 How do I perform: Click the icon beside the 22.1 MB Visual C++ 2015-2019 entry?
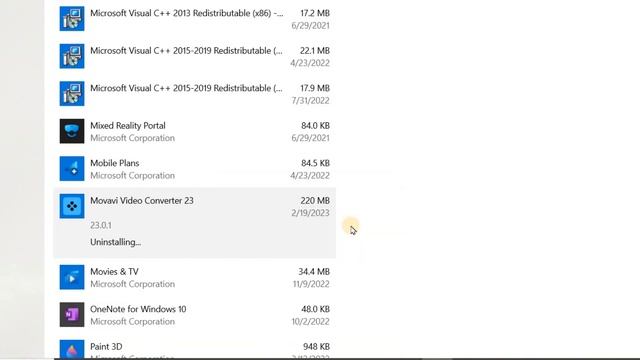(x=72, y=56)
